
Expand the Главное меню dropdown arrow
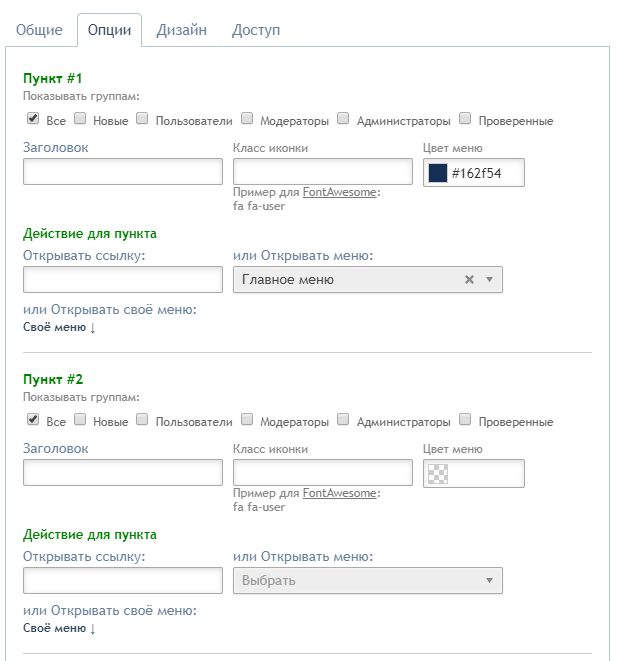click(x=489, y=279)
